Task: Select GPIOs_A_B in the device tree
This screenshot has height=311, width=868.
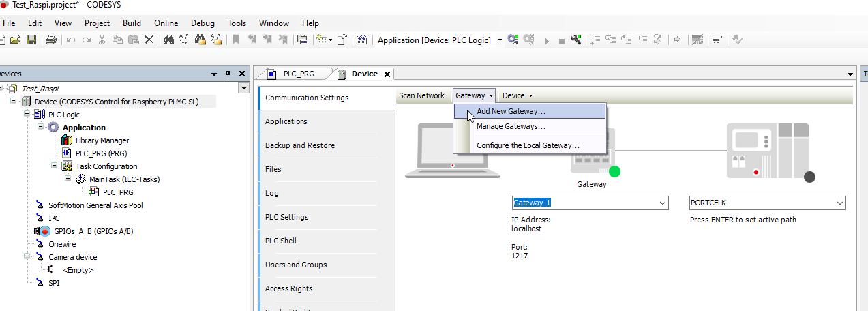Action: click(x=93, y=231)
